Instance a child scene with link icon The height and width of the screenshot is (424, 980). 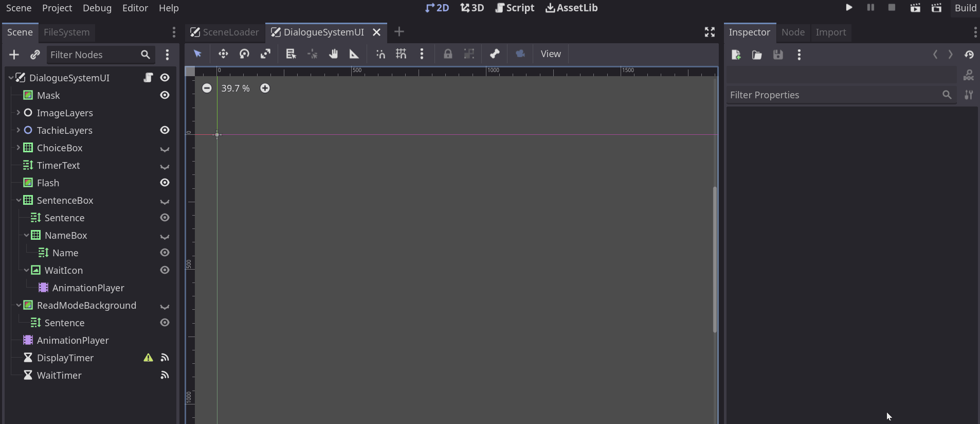(x=35, y=55)
